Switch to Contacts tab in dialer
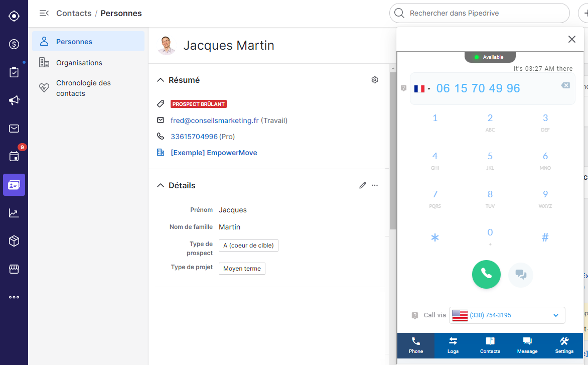 [x=490, y=345]
